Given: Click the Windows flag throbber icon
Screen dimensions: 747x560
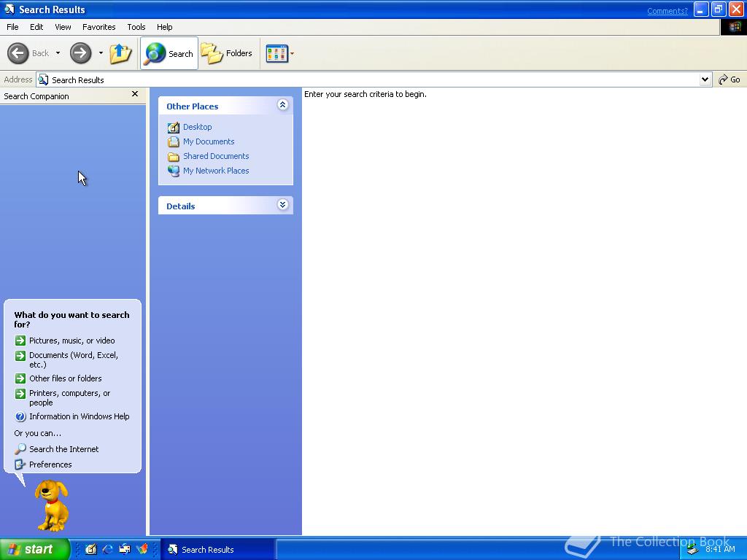Looking at the screenshot, I should point(734,27).
